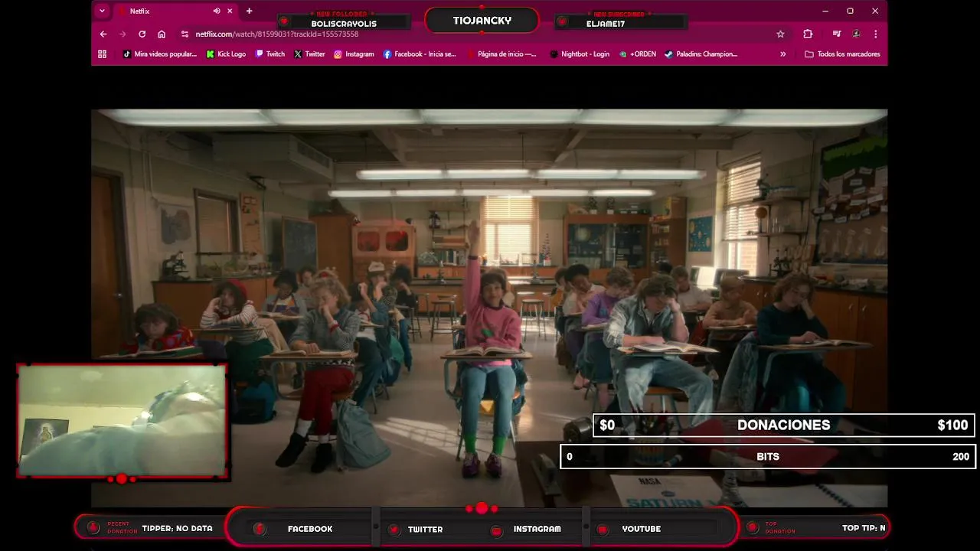Open the browser profile avatar
Screen dimensions: 980x551
[x=856, y=34]
